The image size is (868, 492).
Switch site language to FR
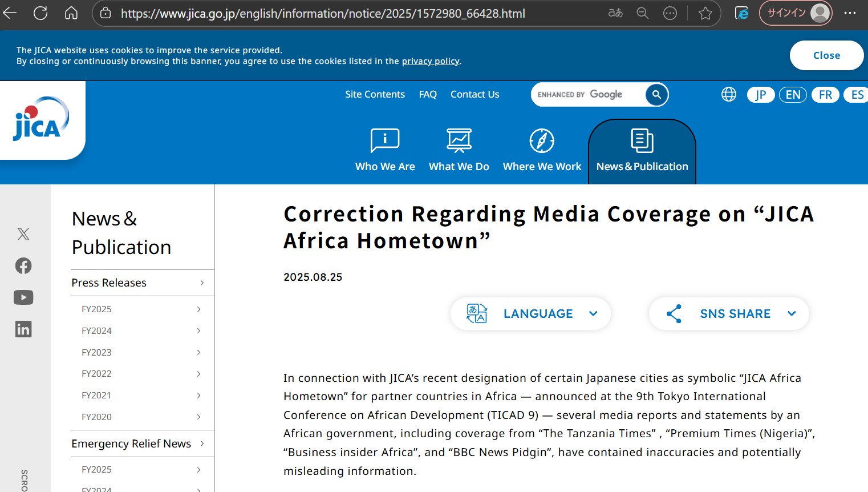point(825,95)
